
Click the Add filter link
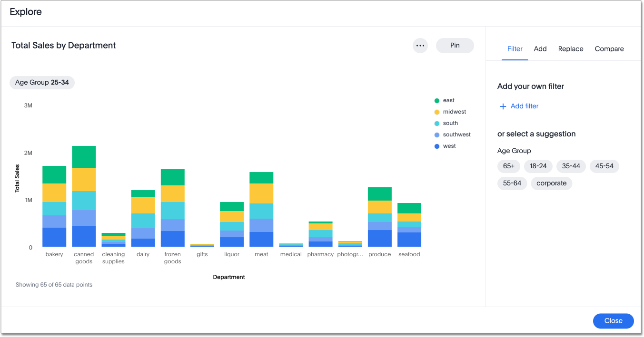524,106
